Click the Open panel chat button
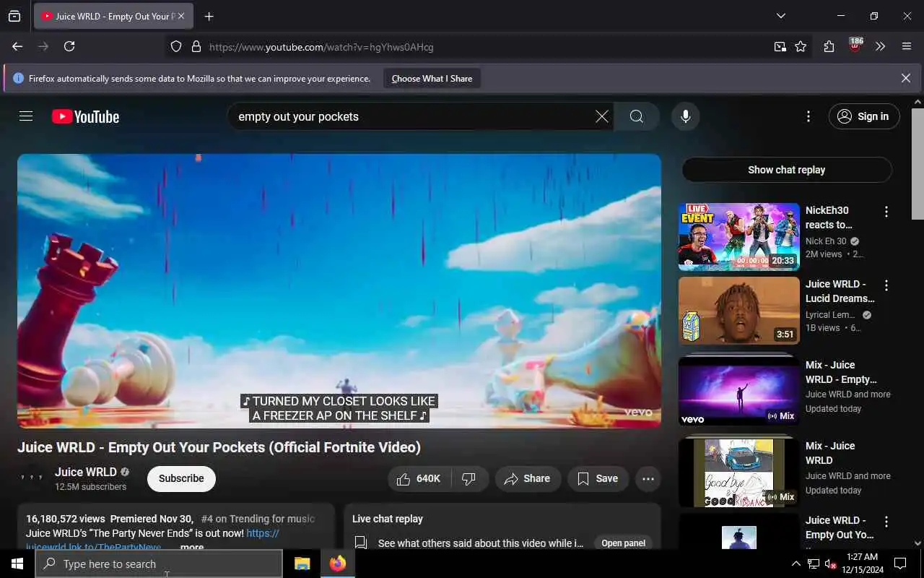The width and height of the screenshot is (924, 578). [623, 543]
